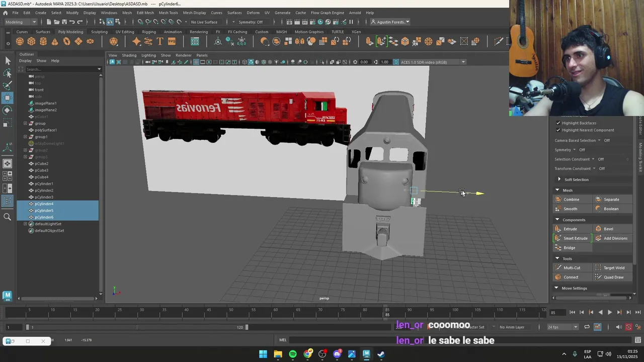Create a polygon cube from the shelf
Viewport: 644px width, 362px height.
[31, 42]
